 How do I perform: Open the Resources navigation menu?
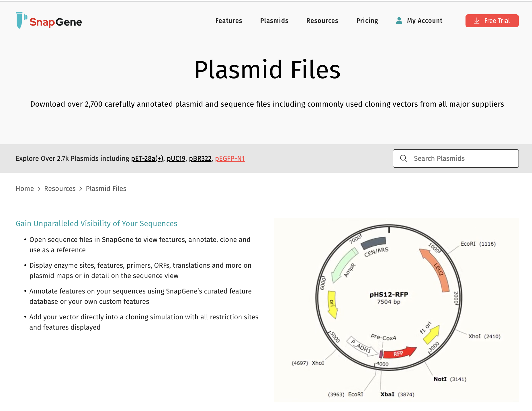322,21
